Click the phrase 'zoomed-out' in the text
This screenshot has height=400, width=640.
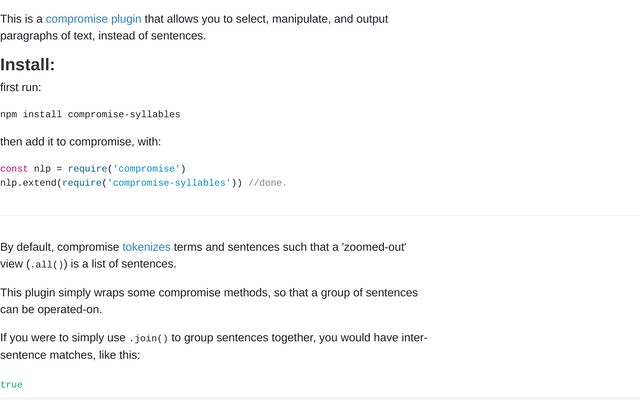point(374,247)
